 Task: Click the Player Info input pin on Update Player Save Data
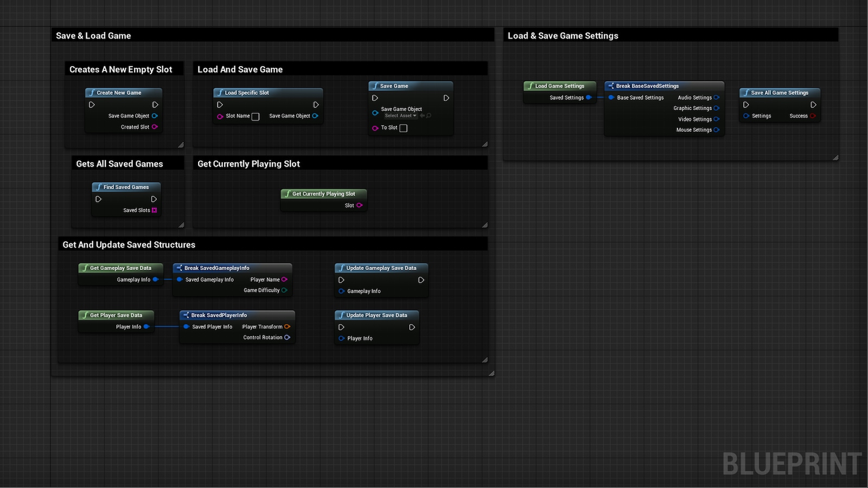(x=341, y=338)
